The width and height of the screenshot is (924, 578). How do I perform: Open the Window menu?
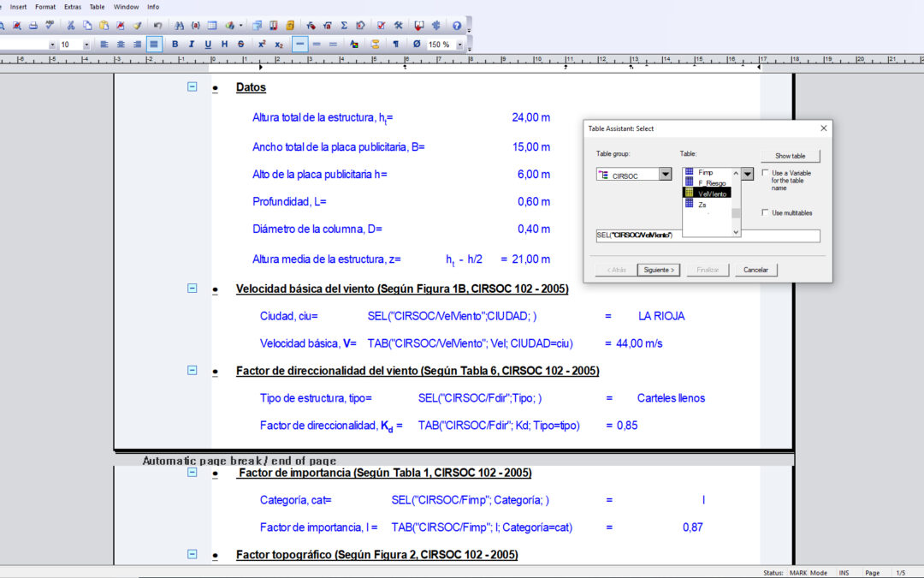coord(126,7)
